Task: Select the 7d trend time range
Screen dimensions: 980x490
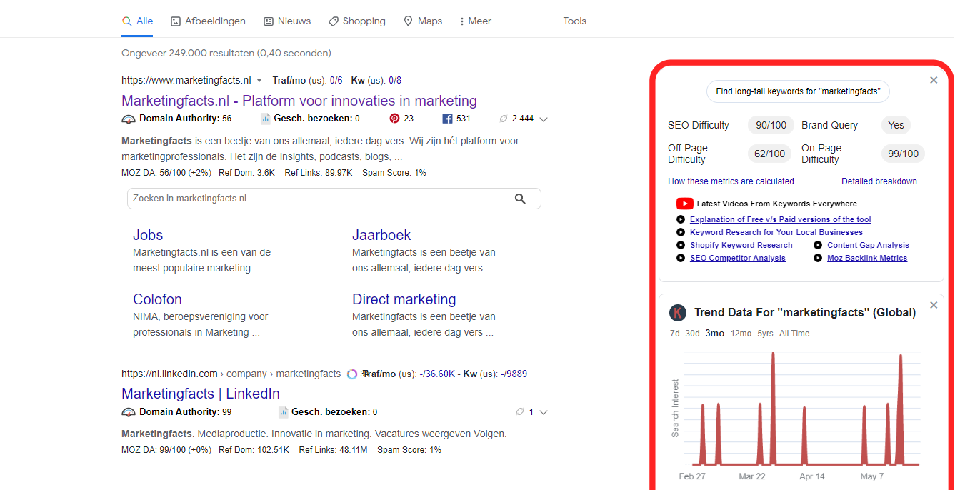Action: coord(674,334)
